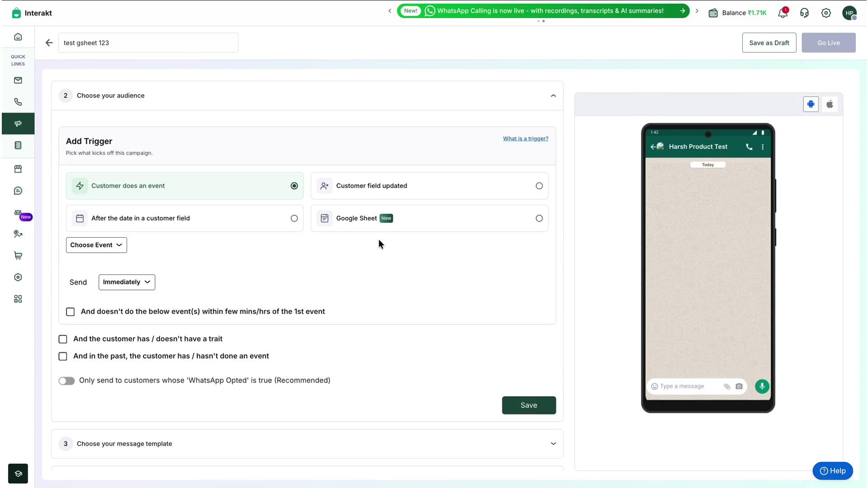Collapse the Choose your audience section
Image resolution: width=868 pixels, height=488 pixels.
pyautogui.click(x=553, y=96)
